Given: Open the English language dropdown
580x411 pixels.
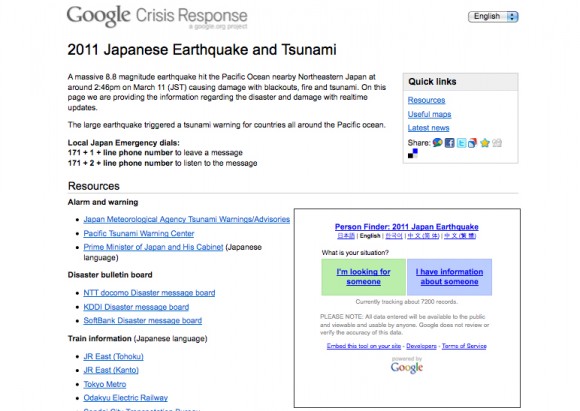Looking at the screenshot, I should [x=493, y=17].
